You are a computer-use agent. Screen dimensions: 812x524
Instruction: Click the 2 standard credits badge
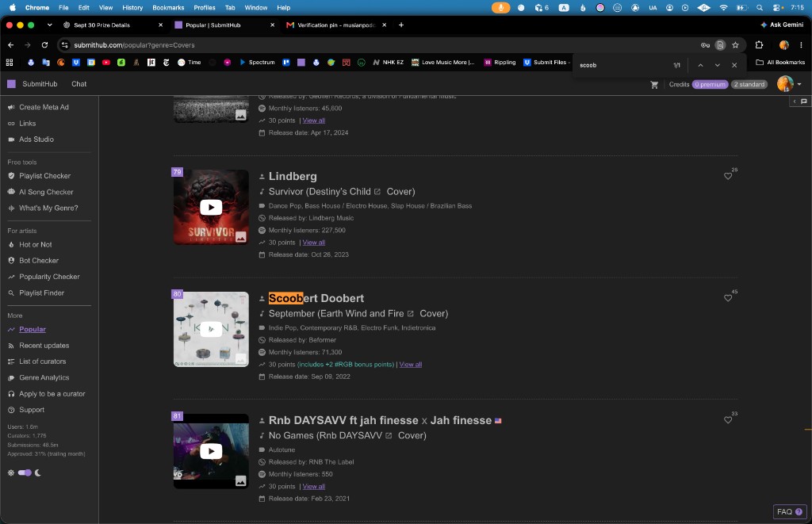[x=749, y=84]
